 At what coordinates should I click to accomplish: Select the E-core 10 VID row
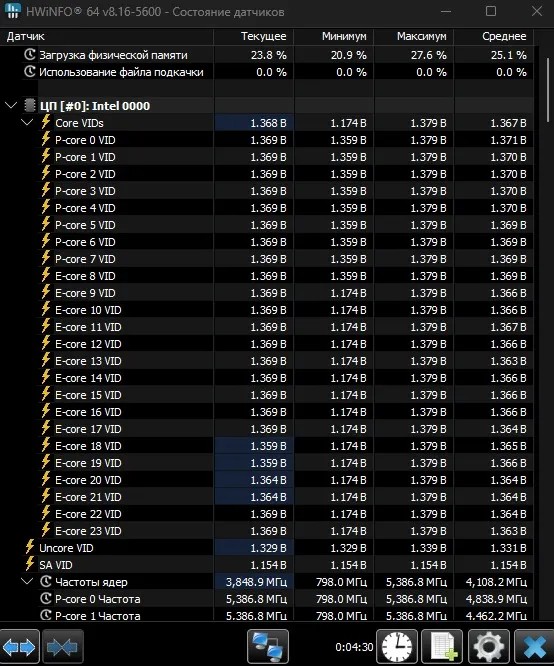point(267,310)
